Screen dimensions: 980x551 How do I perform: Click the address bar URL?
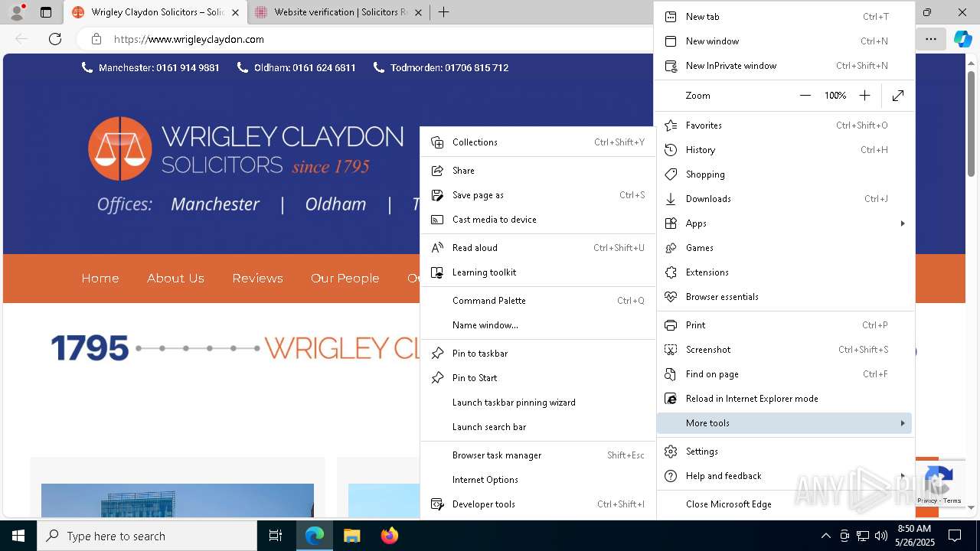189,39
